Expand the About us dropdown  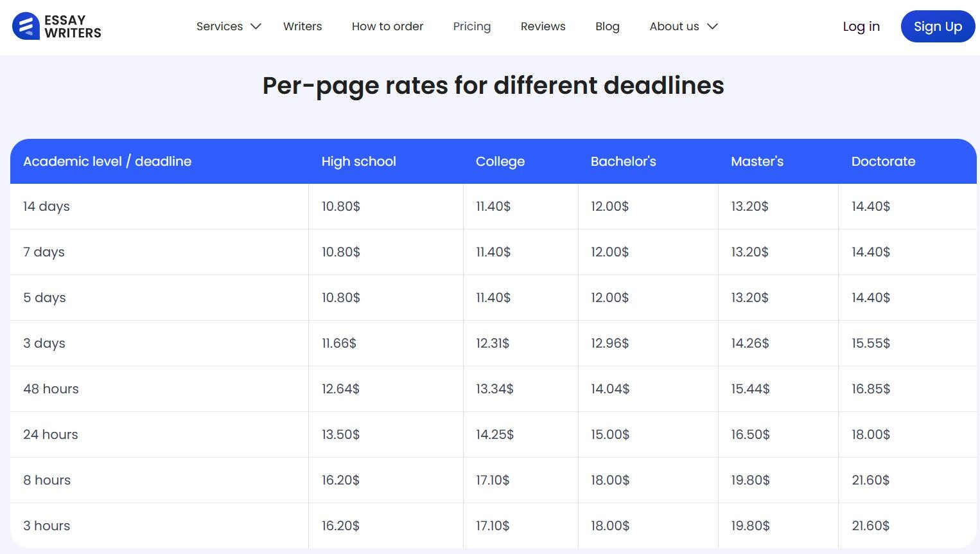674,26
